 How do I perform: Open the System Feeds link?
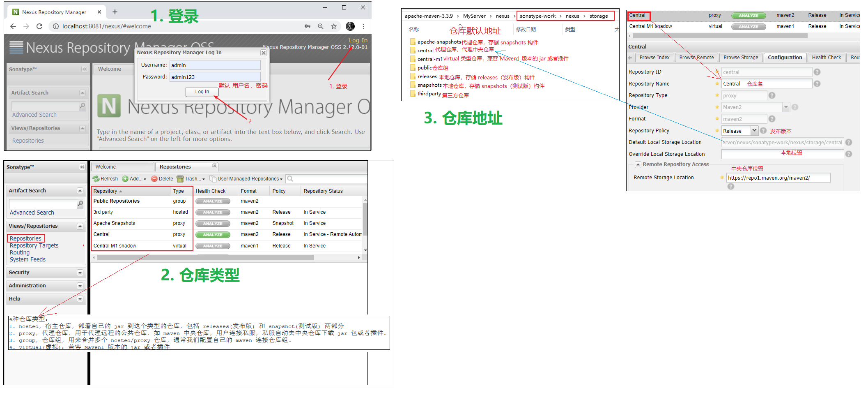click(x=28, y=259)
